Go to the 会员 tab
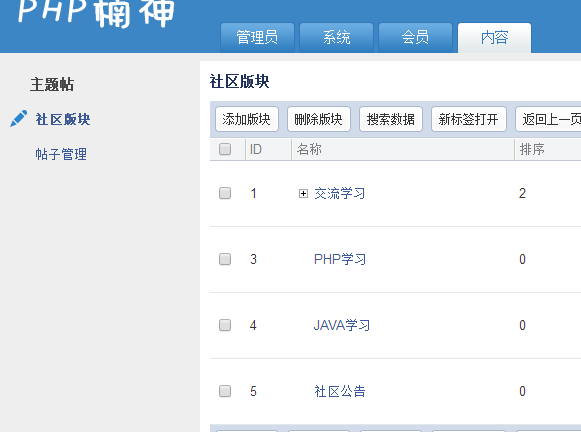The image size is (581, 432). (x=415, y=38)
